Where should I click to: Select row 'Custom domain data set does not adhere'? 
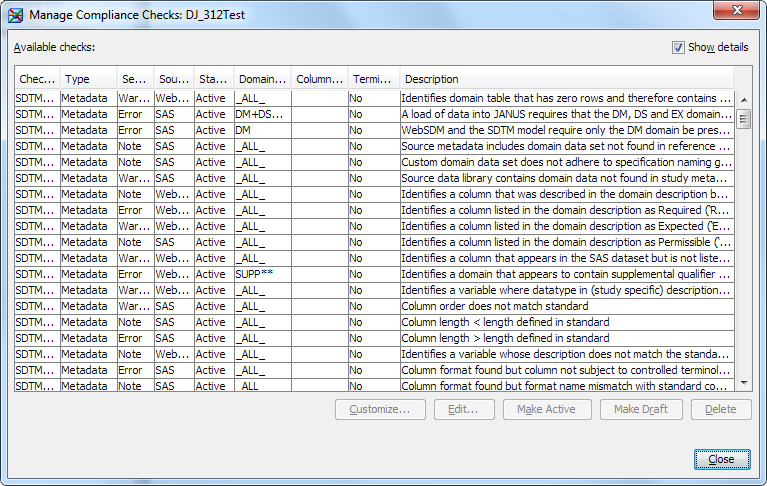point(374,162)
